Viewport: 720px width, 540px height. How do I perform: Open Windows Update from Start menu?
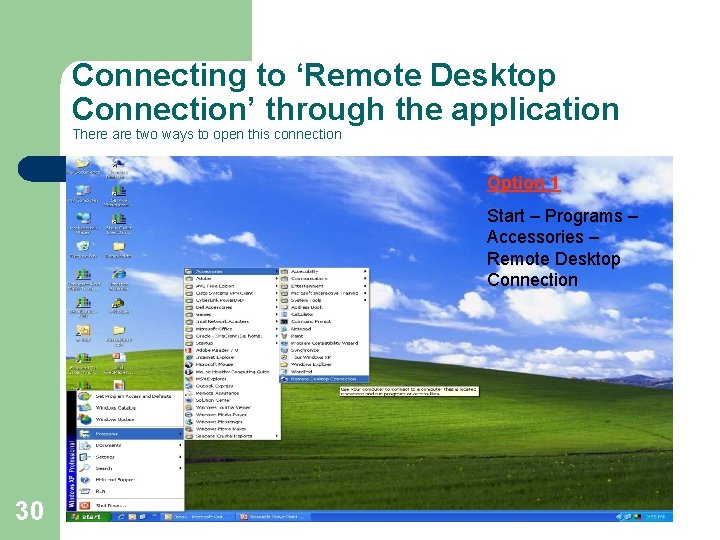130,419
